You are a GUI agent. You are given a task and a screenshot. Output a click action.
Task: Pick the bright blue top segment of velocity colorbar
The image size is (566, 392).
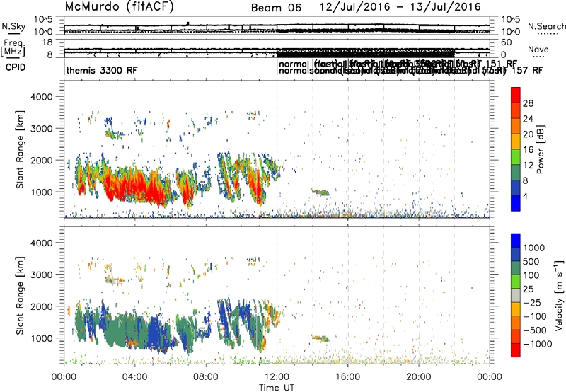(x=516, y=241)
